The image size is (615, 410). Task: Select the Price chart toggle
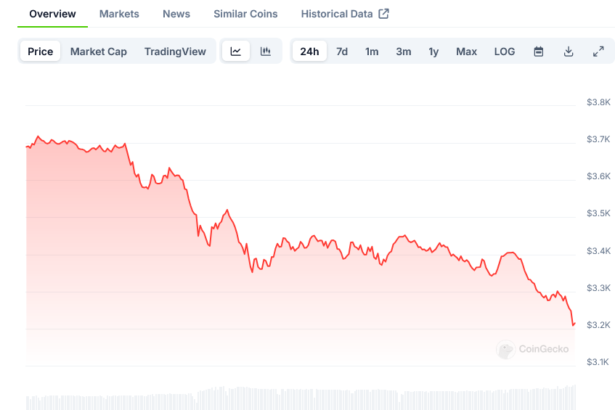[x=41, y=52]
